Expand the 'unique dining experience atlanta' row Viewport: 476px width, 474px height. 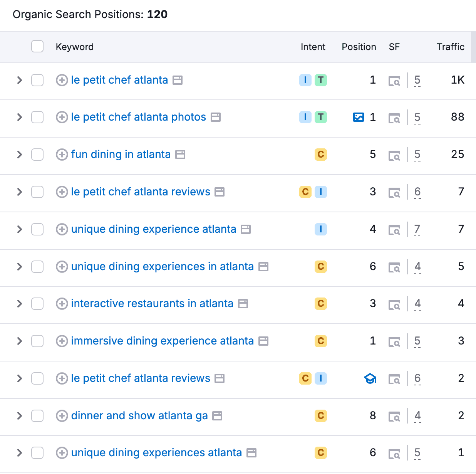[x=20, y=229]
